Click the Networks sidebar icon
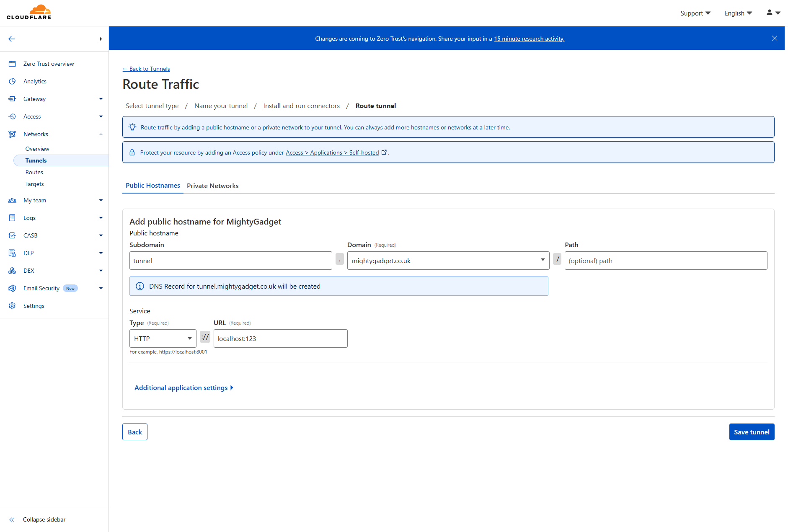Viewport: 788px width, 532px height. click(x=12, y=134)
